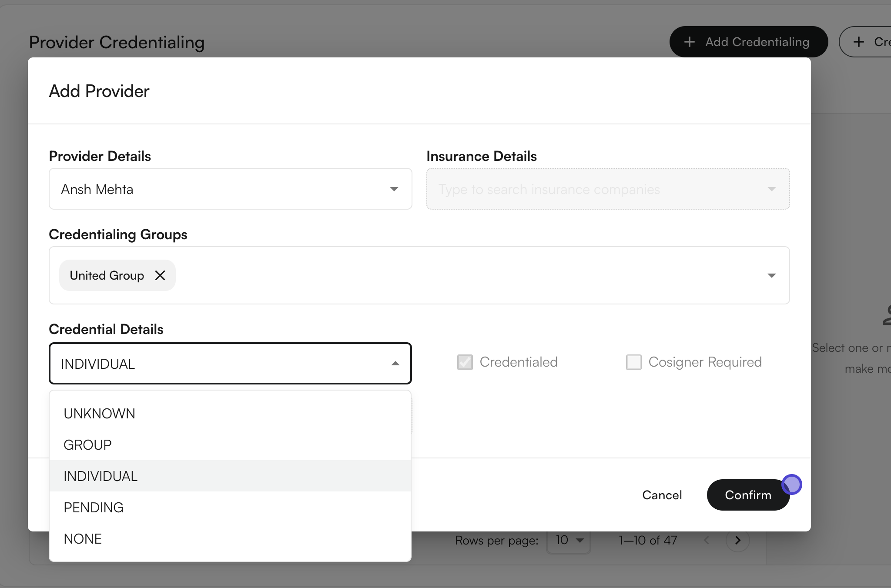891x588 pixels.
Task: Confirm adding the provider
Action: tap(748, 495)
